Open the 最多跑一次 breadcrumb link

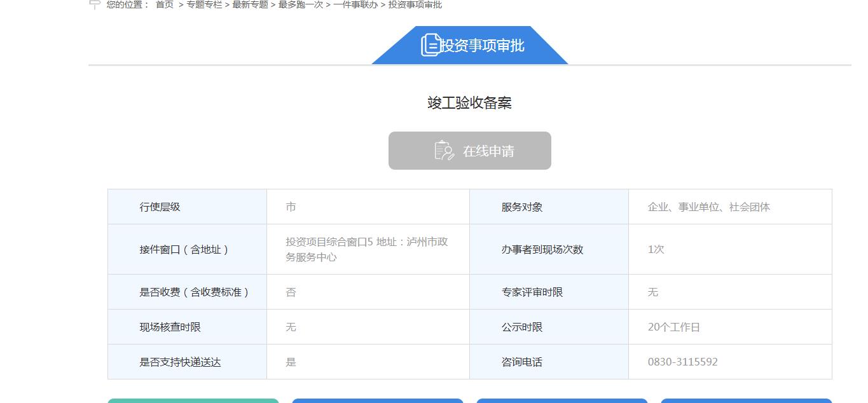[x=300, y=5]
